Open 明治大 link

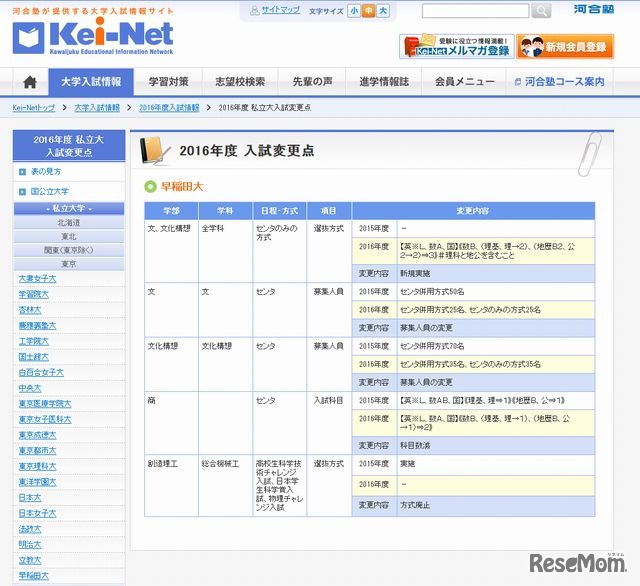point(30,545)
